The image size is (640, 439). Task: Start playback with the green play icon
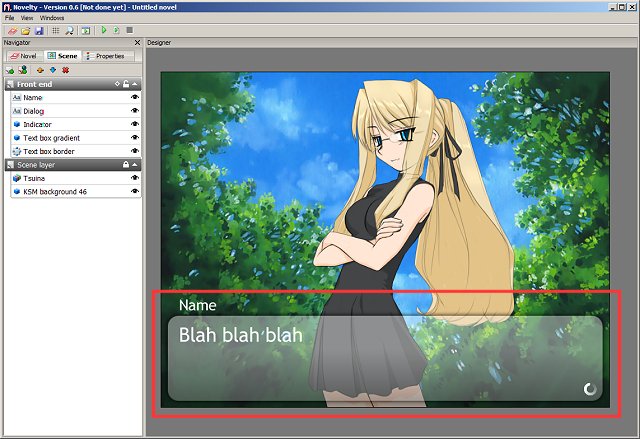104,30
